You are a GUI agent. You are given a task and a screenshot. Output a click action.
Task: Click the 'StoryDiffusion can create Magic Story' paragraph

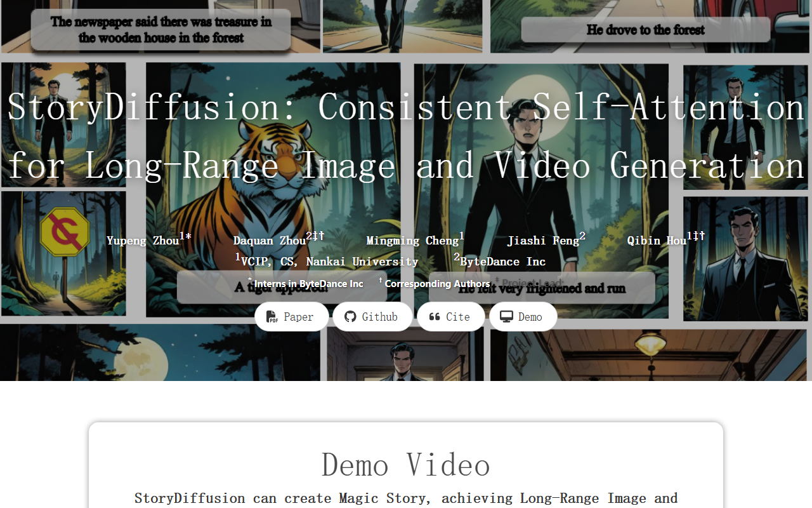pyautogui.click(x=406, y=498)
